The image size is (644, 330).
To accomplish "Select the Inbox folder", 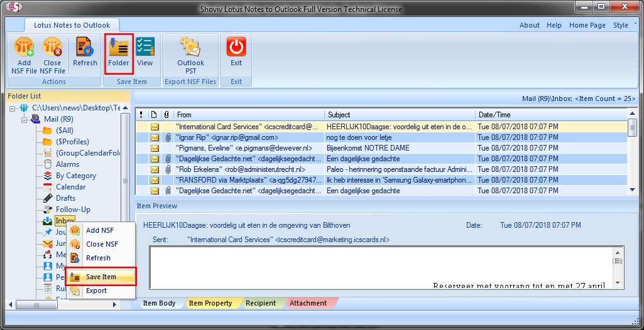I will click(x=65, y=221).
